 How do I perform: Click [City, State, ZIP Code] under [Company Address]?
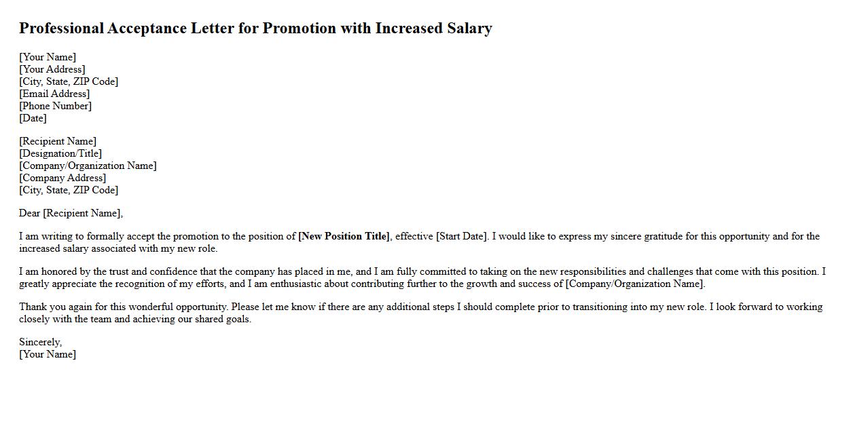69,190
